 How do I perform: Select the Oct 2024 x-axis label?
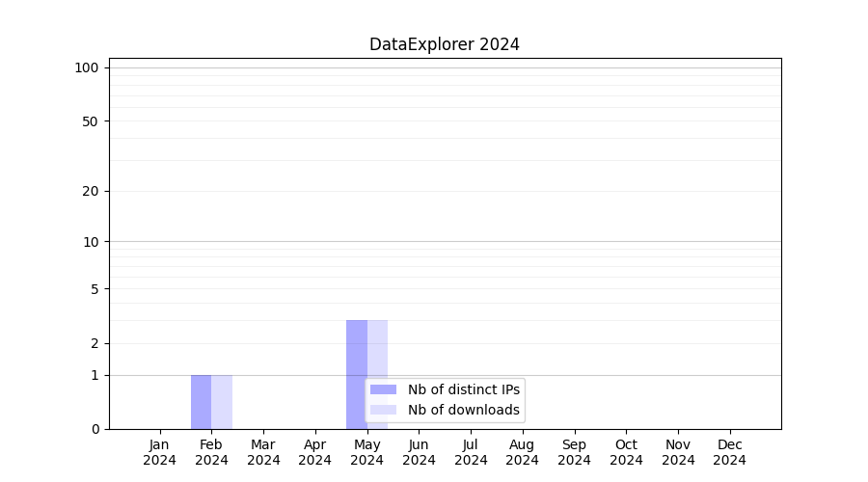click(x=626, y=452)
